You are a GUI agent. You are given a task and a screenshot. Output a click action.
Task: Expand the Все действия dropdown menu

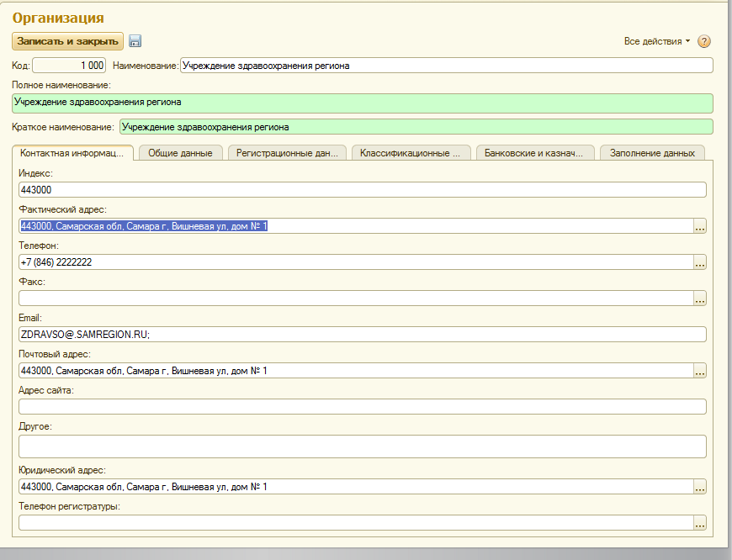[x=656, y=41]
